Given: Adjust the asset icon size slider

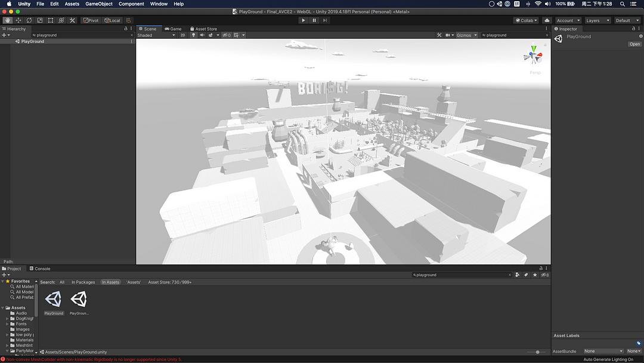Looking at the screenshot, I should pos(537,352).
